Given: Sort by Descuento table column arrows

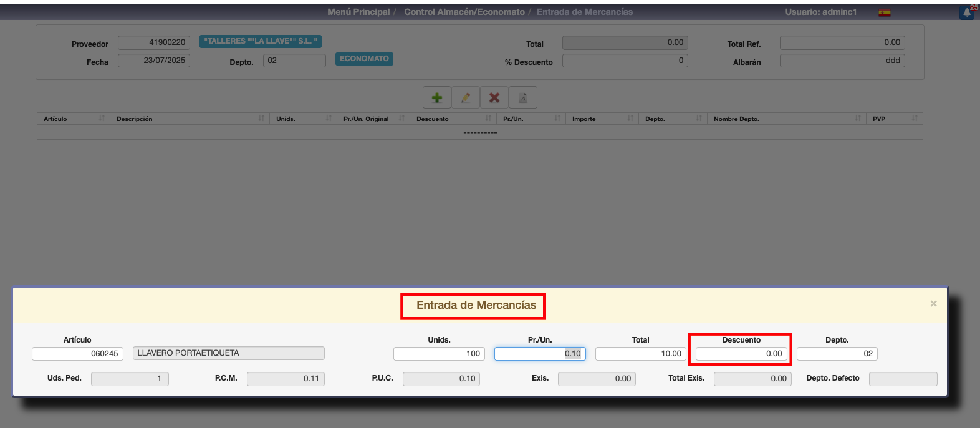Looking at the screenshot, I should pos(488,119).
